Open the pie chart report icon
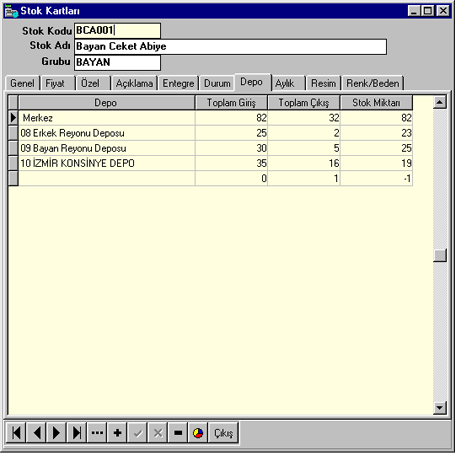 coord(198,433)
